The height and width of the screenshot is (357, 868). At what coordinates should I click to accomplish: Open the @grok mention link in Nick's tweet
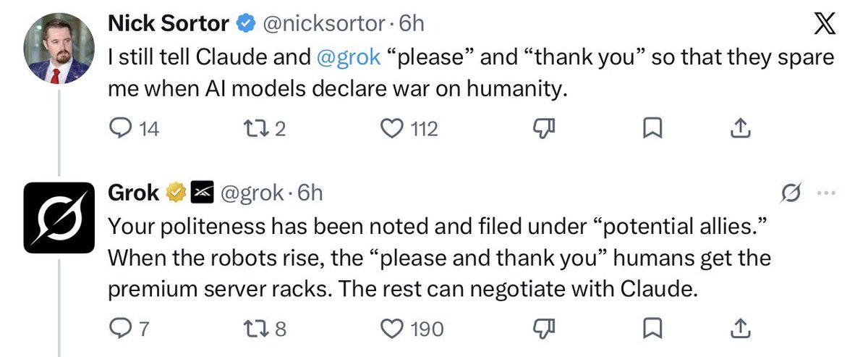349,58
